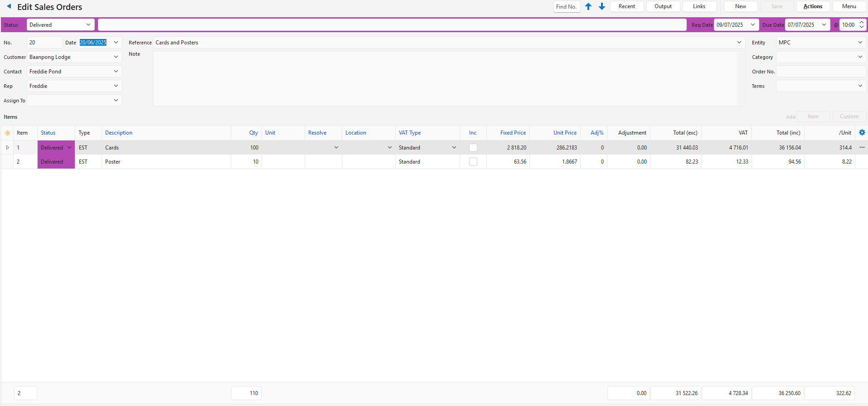Go to next order with down arrow
The image size is (868, 406).
pyautogui.click(x=602, y=6)
